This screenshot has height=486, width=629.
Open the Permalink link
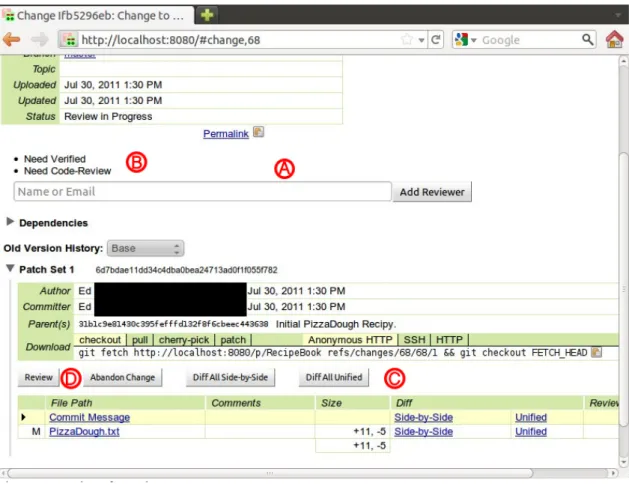[x=226, y=134]
